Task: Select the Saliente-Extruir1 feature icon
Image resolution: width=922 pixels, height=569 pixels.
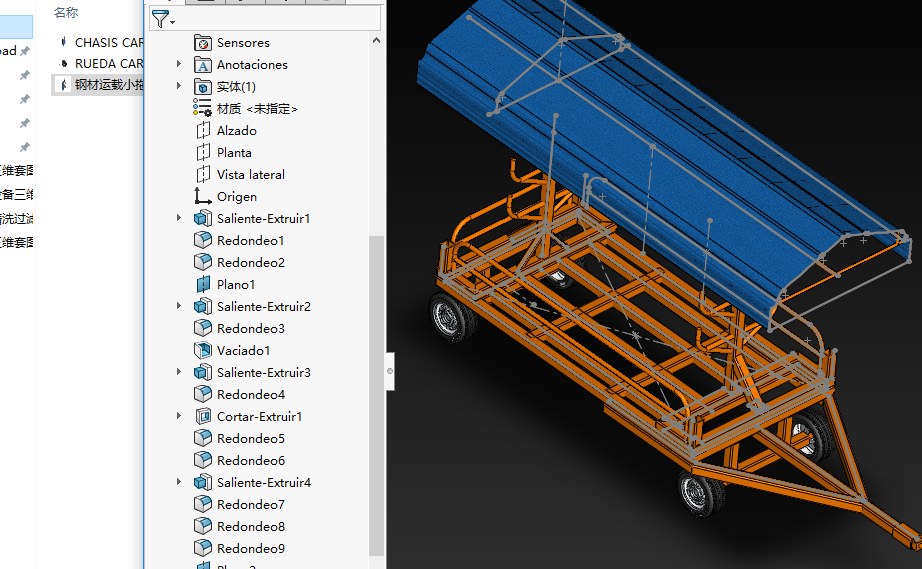Action: 202,219
